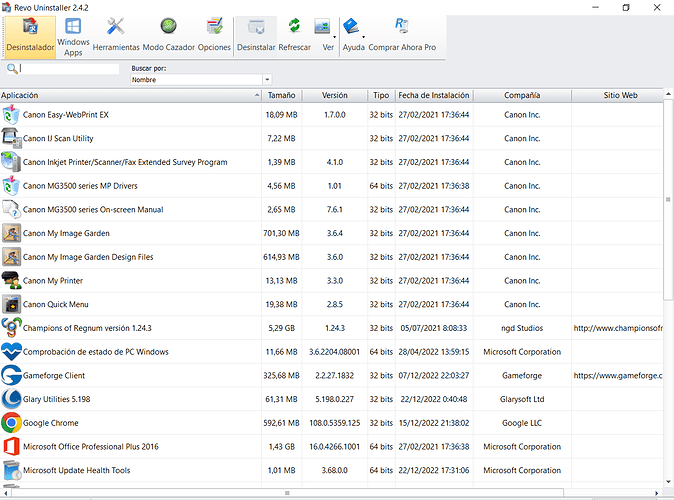Select the row named Google Chrome
This screenshot has height=500, width=674.
click(x=331, y=423)
